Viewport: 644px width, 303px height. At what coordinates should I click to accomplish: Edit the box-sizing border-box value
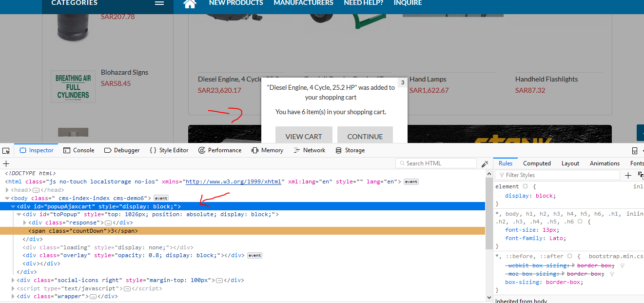pyautogui.click(x=563, y=282)
